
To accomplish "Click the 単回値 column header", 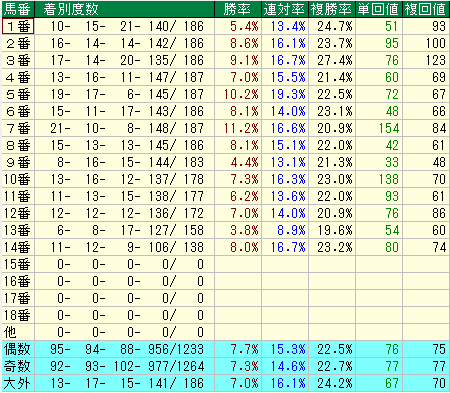I will tap(379, 9).
